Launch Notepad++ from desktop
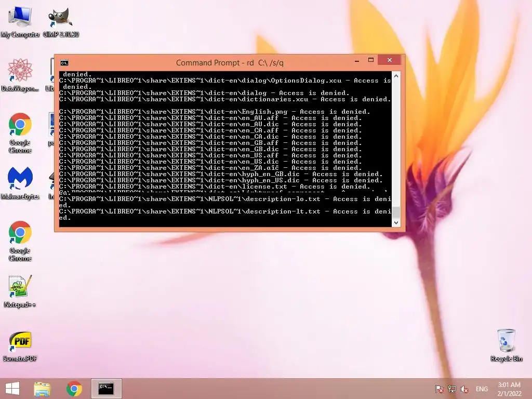Screen dimensions: 532x399 point(20,291)
